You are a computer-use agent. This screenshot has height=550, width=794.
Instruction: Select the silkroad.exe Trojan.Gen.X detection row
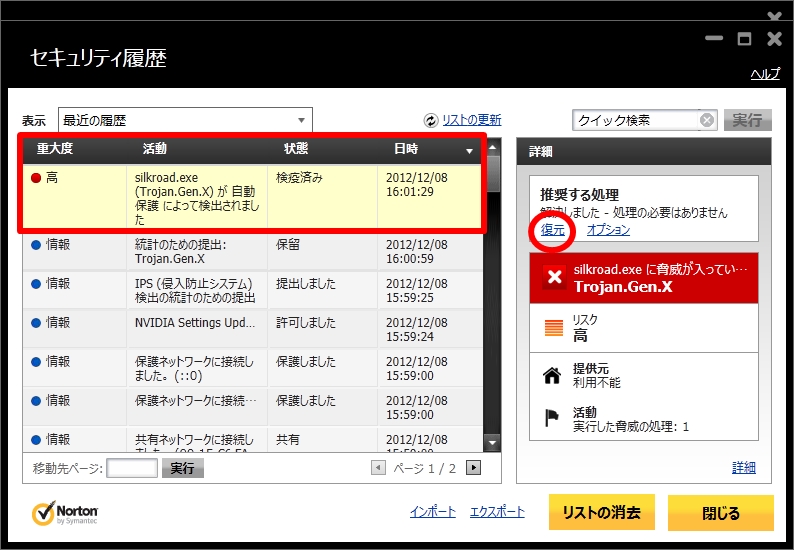tap(252, 197)
